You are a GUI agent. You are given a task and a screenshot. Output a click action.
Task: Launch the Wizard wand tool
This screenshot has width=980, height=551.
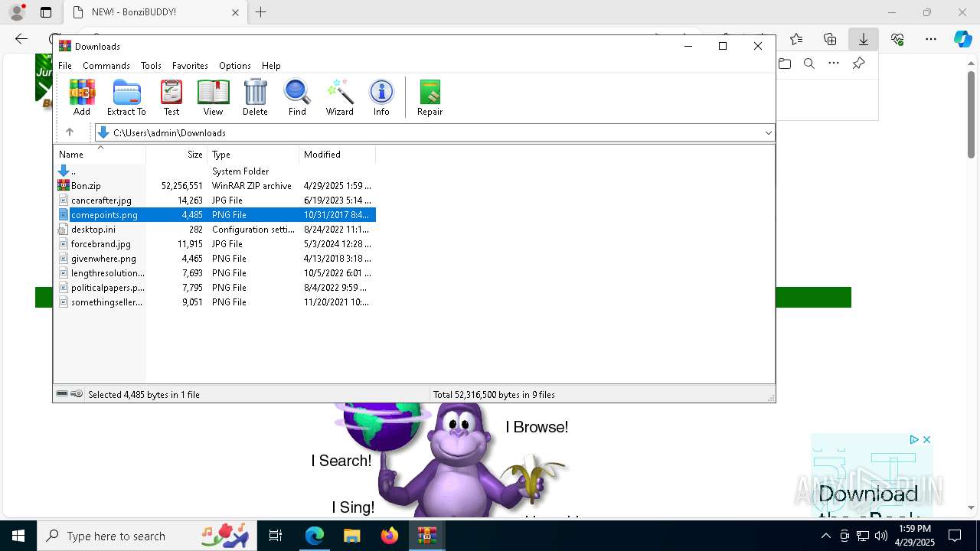[339, 97]
